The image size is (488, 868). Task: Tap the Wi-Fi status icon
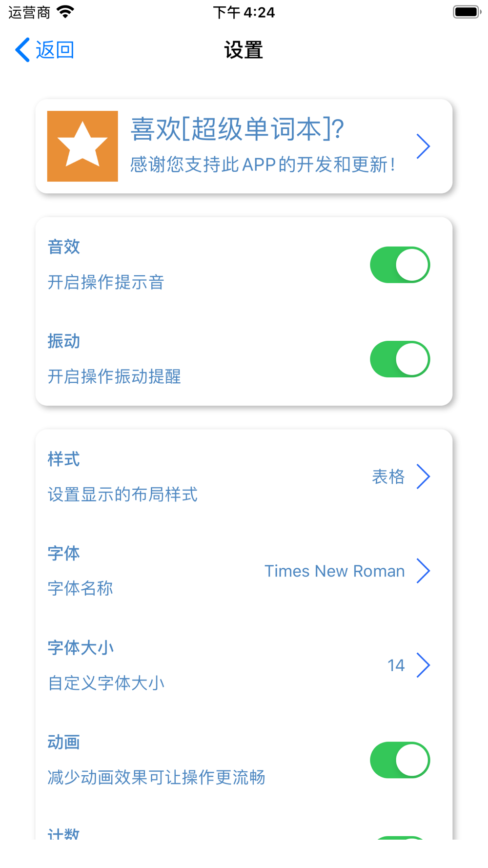[65, 12]
